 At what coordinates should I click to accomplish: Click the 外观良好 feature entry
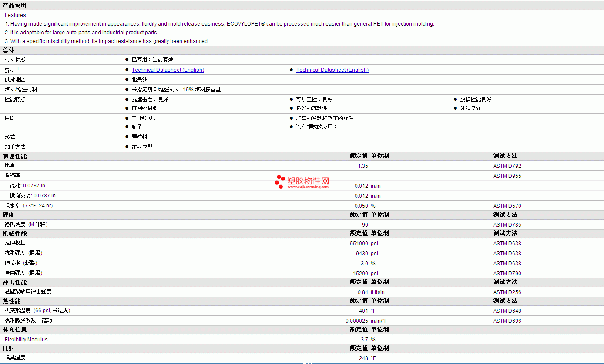click(x=471, y=108)
